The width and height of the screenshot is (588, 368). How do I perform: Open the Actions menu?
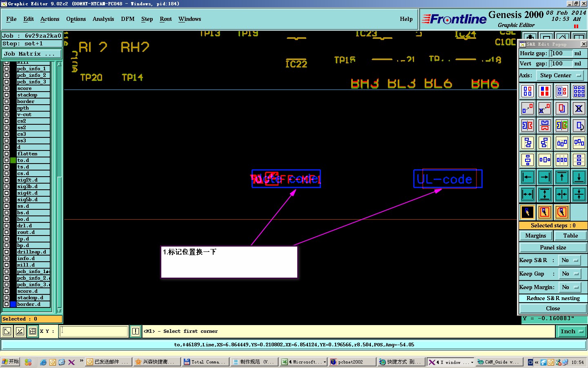pos(50,19)
